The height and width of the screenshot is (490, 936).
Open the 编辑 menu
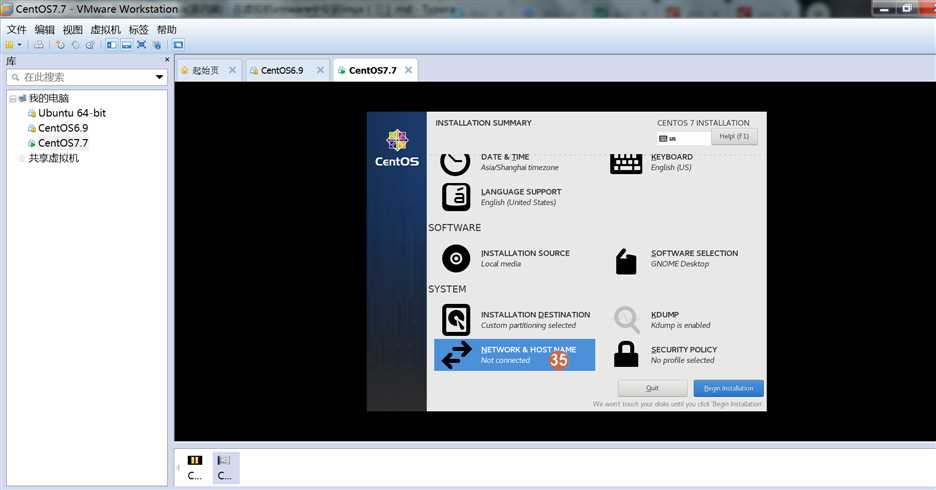coord(45,29)
